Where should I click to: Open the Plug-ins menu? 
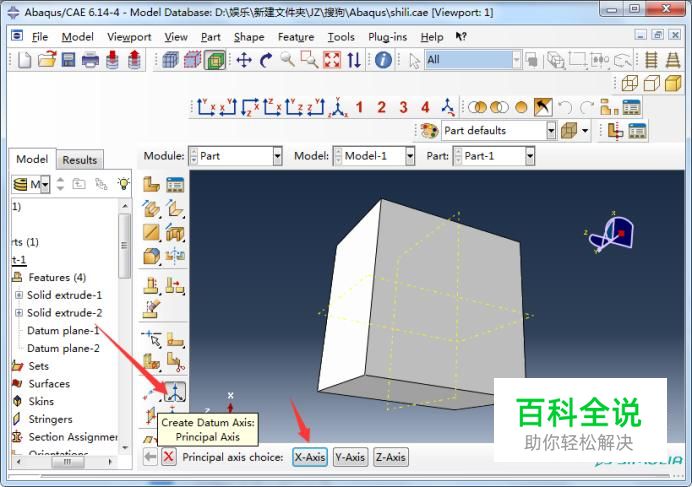pos(387,37)
